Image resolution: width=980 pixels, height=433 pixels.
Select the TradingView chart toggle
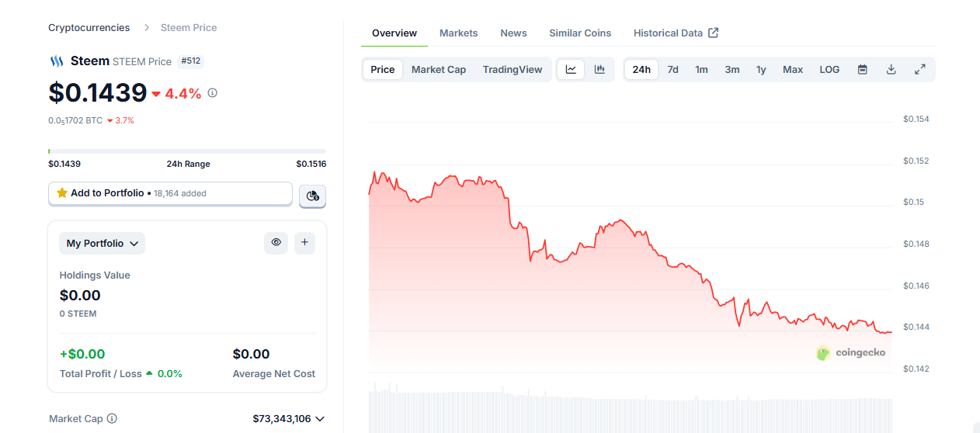point(513,69)
